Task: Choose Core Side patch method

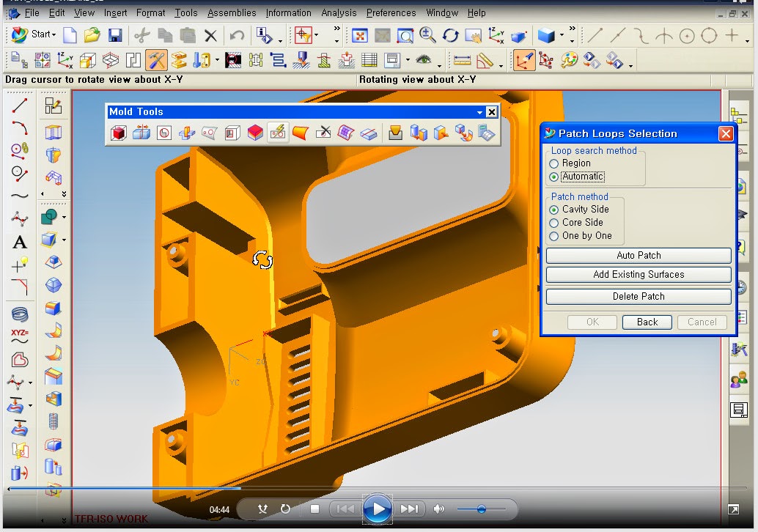Action: click(x=554, y=223)
